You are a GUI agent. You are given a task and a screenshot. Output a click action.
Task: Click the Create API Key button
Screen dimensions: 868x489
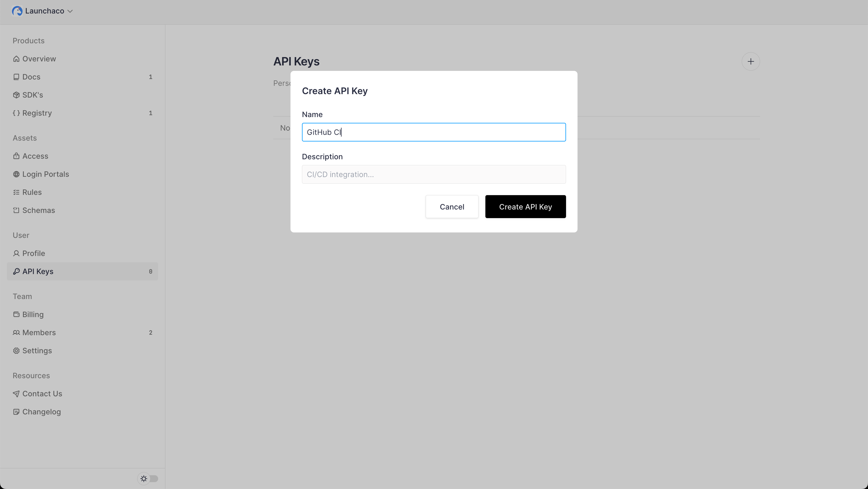(x=525, y=207)
